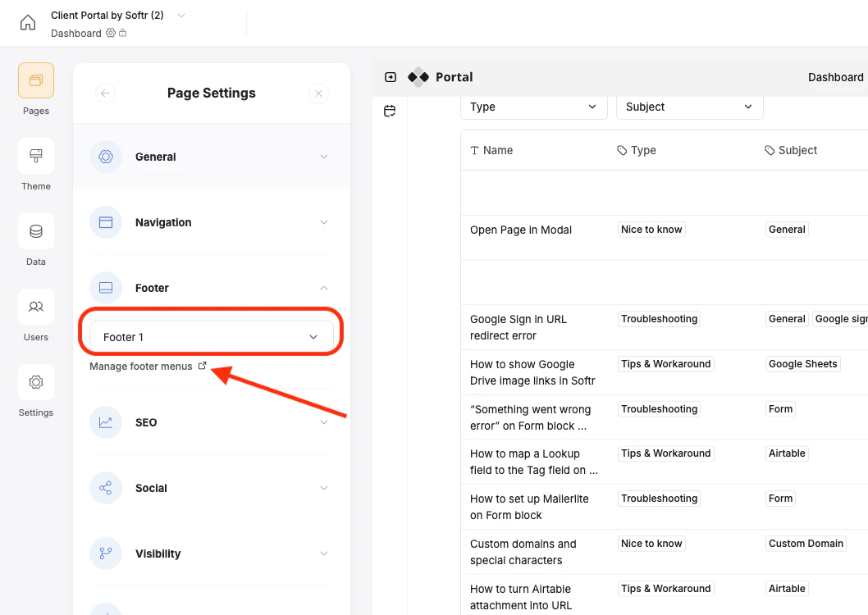Collapse the Footer settings section
The width and height of the screenshot is (868, 615).
[x=212, y=288]
